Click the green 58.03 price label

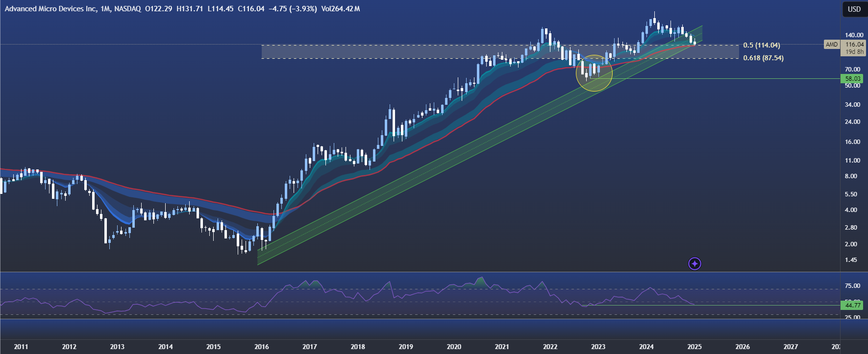[853, 79]
